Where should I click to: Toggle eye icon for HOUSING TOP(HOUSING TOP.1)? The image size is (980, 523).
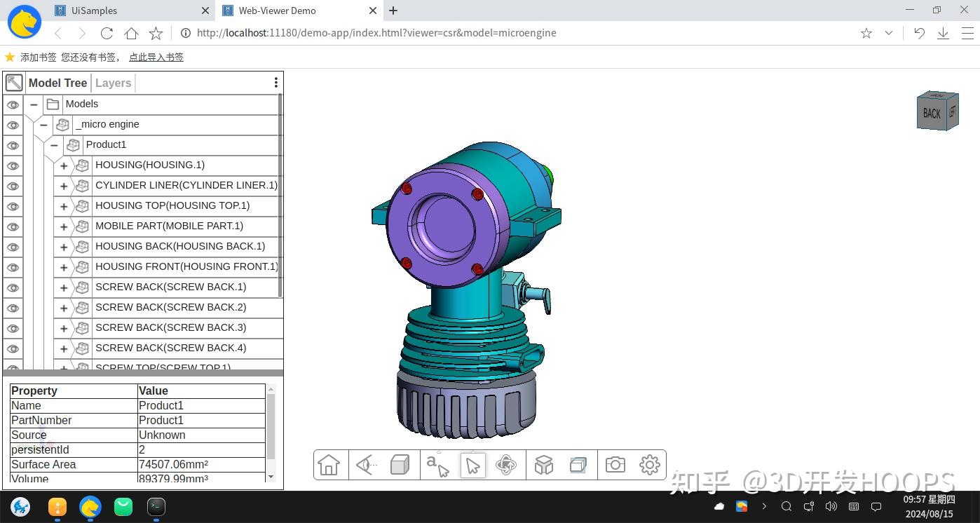coord(13,207)
